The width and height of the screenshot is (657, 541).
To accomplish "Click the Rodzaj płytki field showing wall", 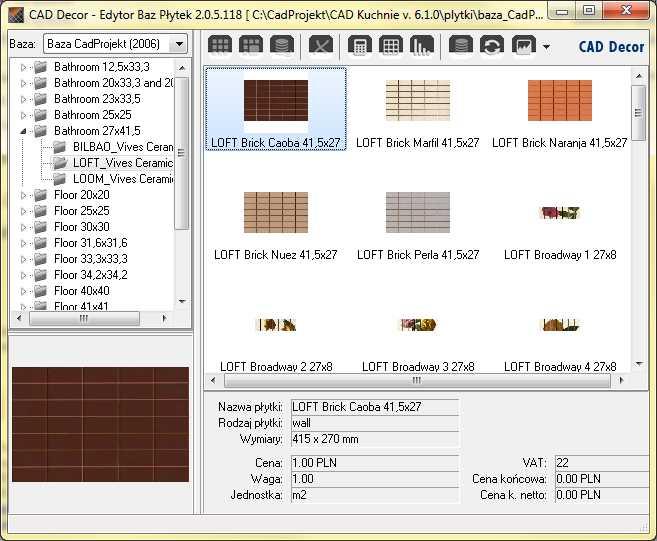I will coord(375,423).
